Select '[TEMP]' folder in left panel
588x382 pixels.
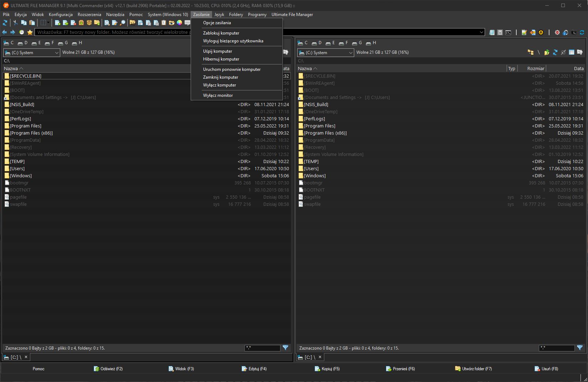(x=147, y=162)
